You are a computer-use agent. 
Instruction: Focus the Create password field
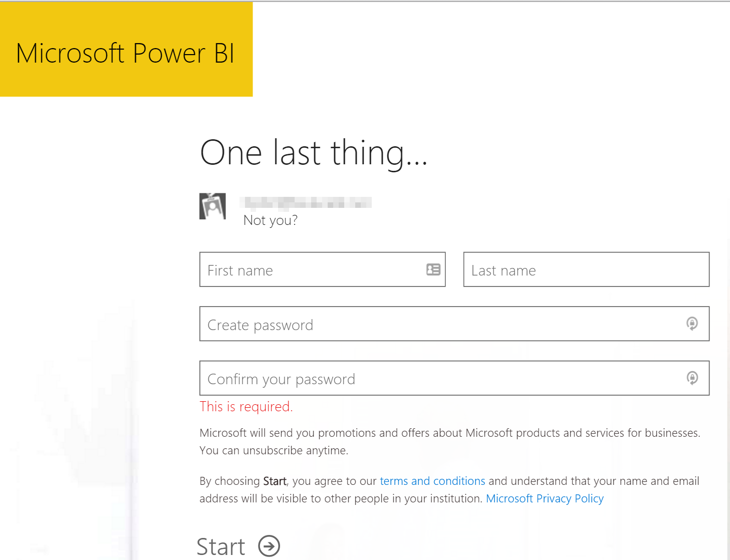coord(454,324)
